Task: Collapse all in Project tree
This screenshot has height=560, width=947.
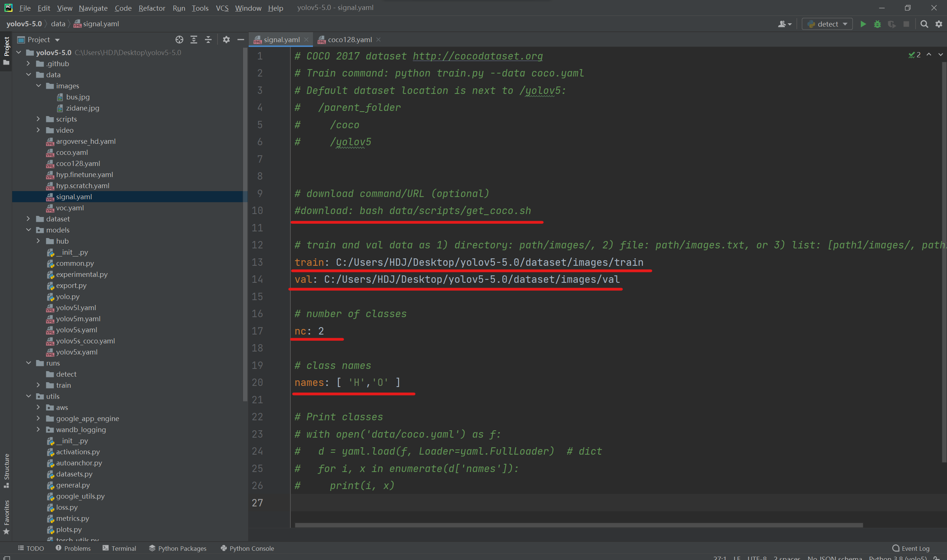Action: coord(208,40)
